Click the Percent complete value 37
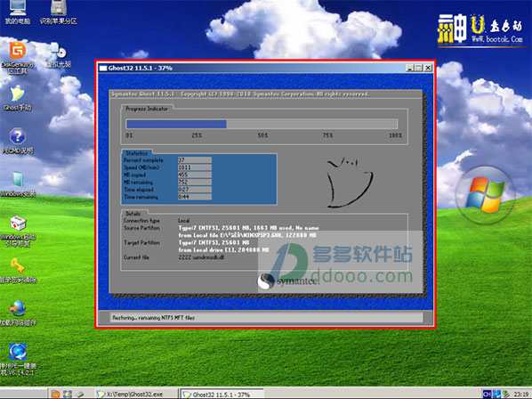The image size is (532, 399). click(195, 160)
